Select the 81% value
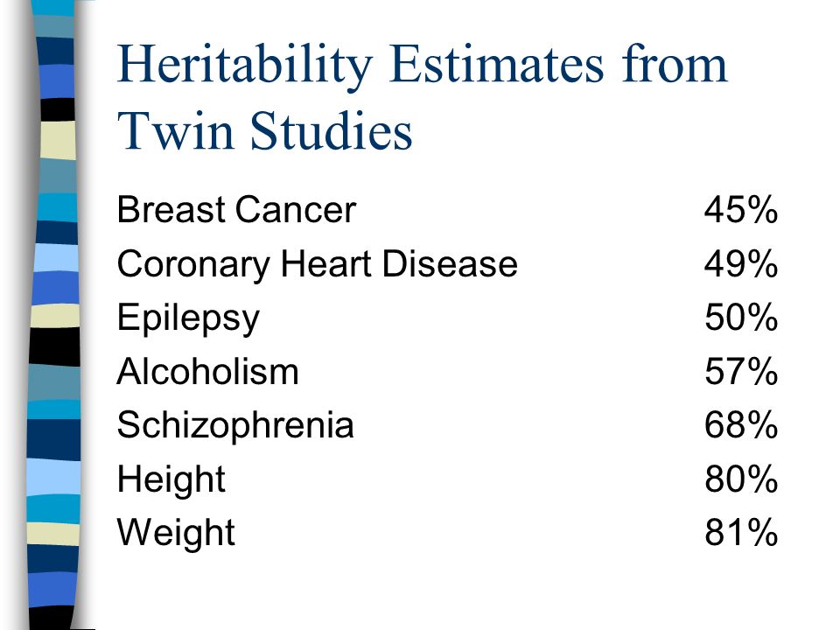 point(741,533)
